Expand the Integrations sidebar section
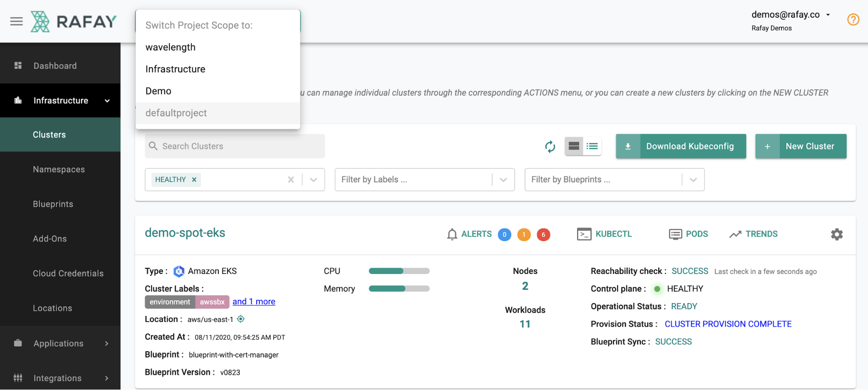This screenshot has width=868, height=390. tap(107, 378)
